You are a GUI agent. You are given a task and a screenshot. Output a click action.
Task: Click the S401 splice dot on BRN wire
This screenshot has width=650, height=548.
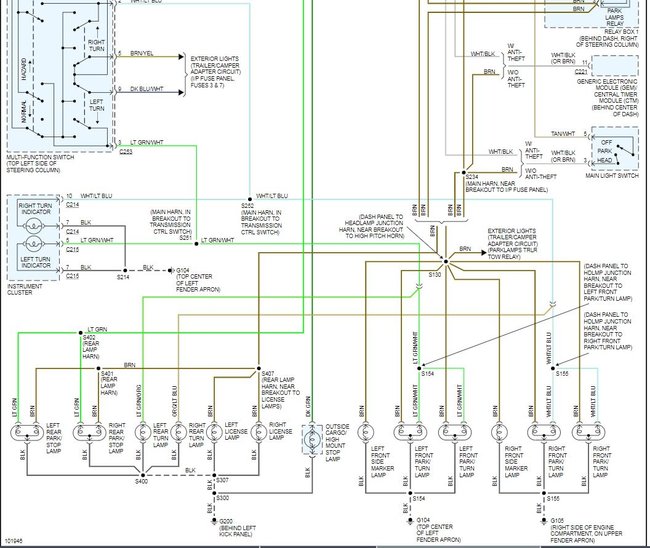tap(98, 368)
